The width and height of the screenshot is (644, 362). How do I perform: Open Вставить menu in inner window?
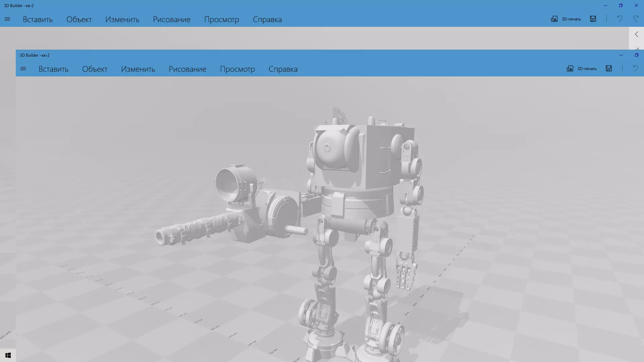[x=53, y=69]
